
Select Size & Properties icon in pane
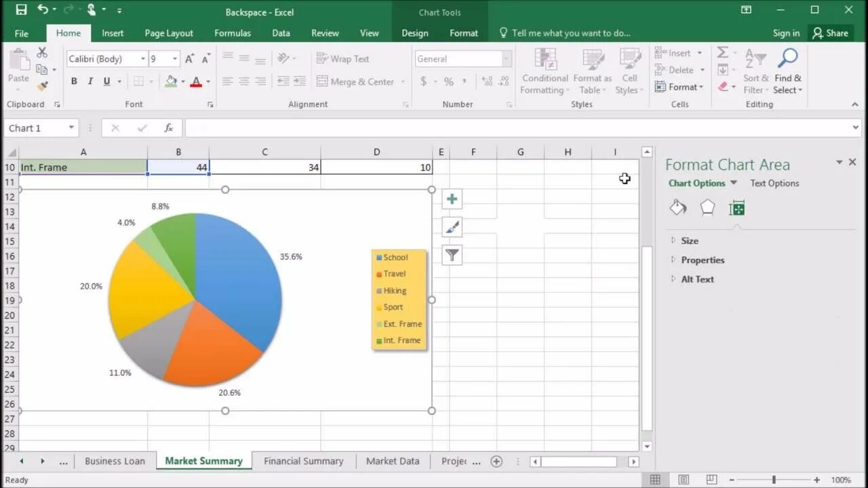click(x=736, y=208)
